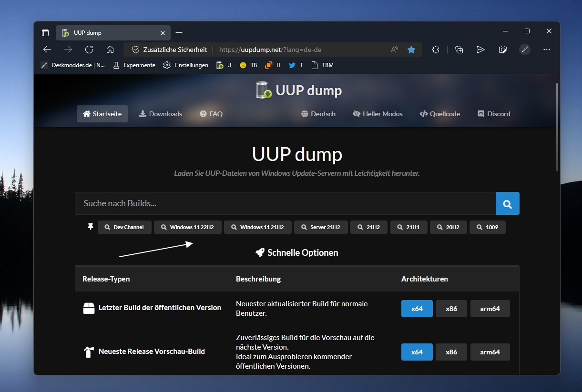This screenshot has height=392, width=582.
Task: Open the Discord link
Action: [x=494, y=114]
